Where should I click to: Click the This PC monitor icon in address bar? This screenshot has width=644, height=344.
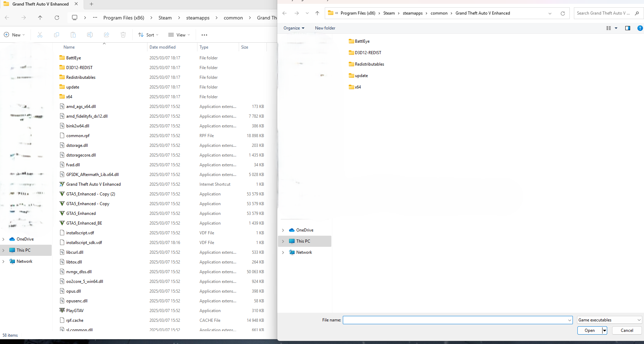coord(75,18)
